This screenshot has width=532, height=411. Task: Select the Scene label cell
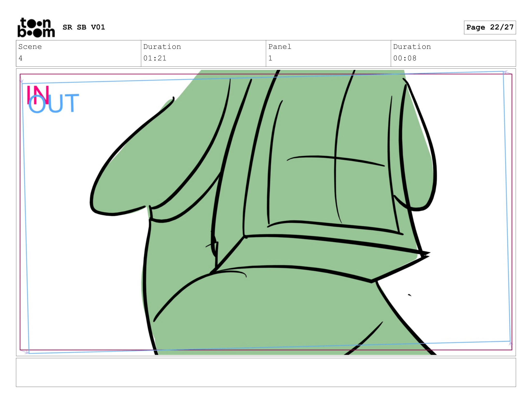(x=30, y=47)
